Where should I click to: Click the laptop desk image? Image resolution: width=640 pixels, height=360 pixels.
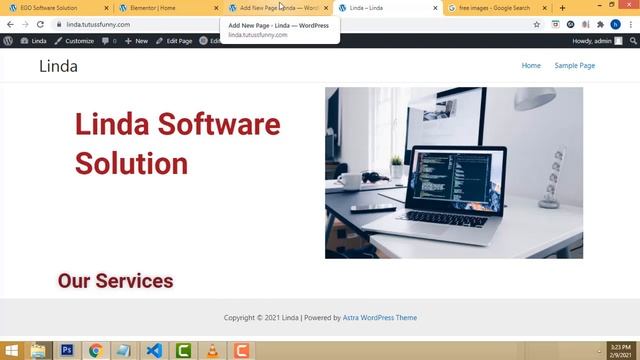point(454,173)
